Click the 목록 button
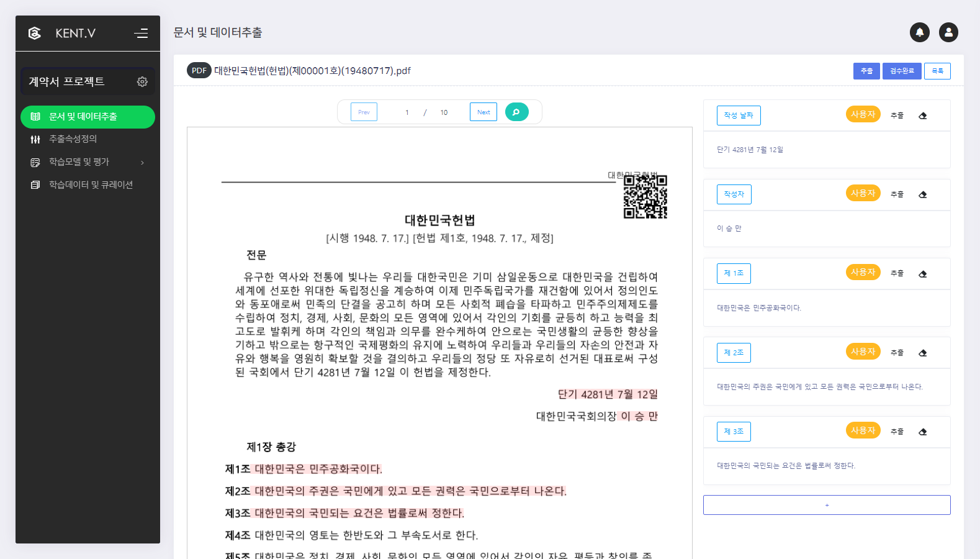The image size is (980, 559). (937, 71)
